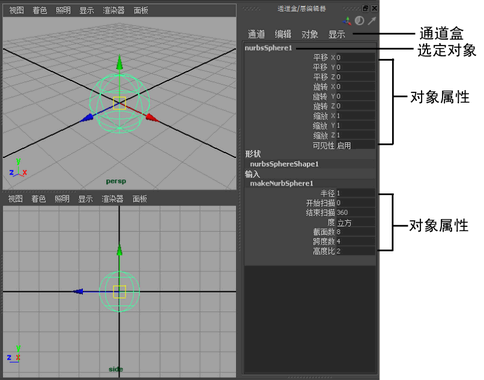The width and height of the screenshot is (484, 380).
Task: Click the red X-axis arrow in persp view
Action: point(152,118)
